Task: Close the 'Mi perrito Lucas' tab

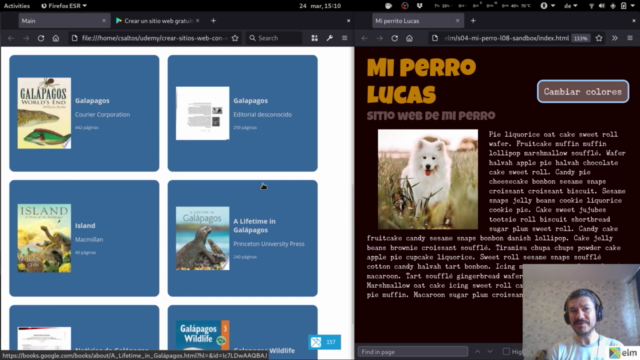Action: [457, 20]
